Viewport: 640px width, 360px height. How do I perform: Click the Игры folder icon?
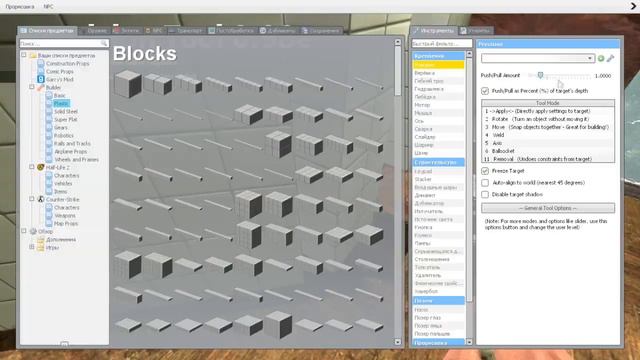[x=41, y=247]
